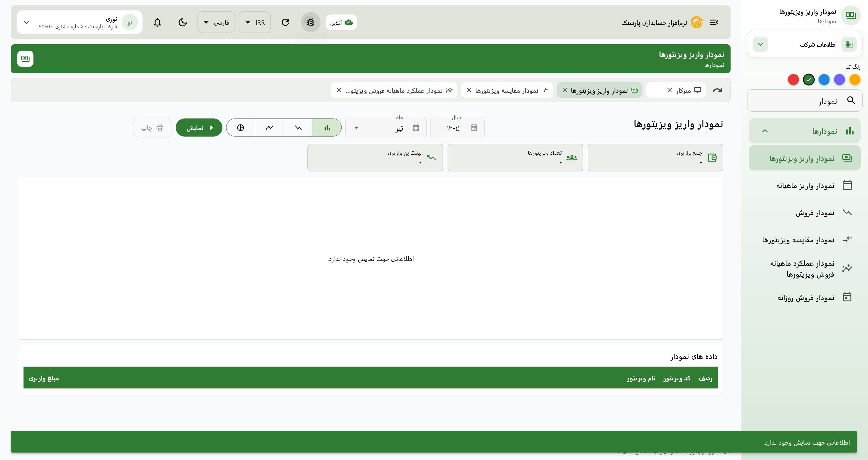This screenshot has height=460, width=868.
Task: Open نمودار عملکرد ماهیانه فروش ویزیتورها in sidebar
Action: pos(805,268)
